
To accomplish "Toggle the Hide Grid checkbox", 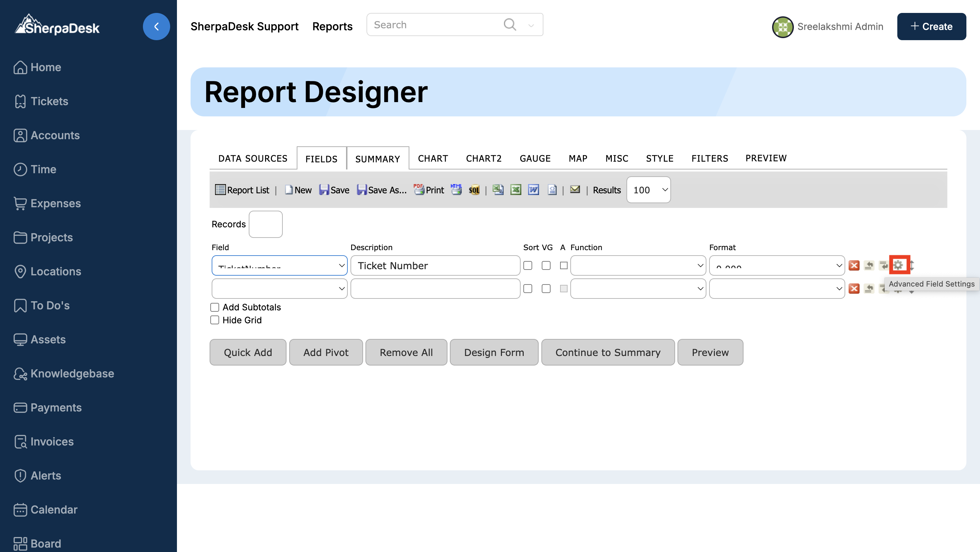I will tap(215, 320).
